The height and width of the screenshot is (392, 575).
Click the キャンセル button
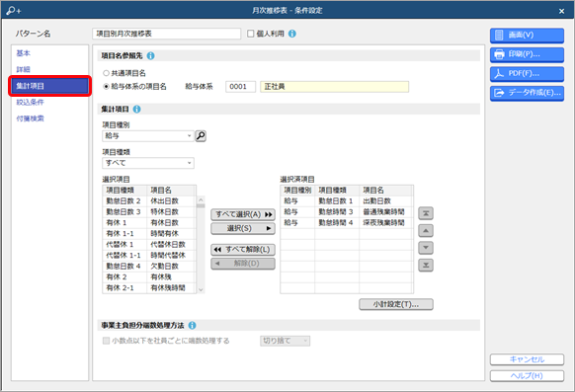pyautogui.click(x=527, y=359)
